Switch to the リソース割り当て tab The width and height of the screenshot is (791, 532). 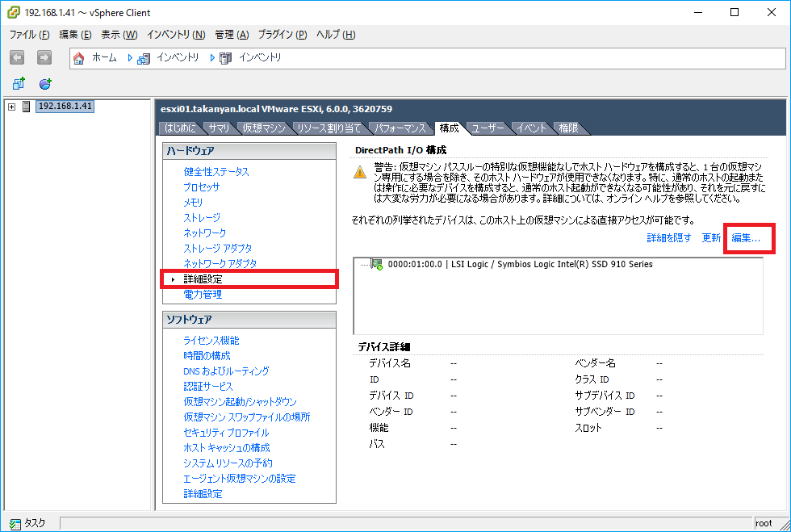[329, 128]
